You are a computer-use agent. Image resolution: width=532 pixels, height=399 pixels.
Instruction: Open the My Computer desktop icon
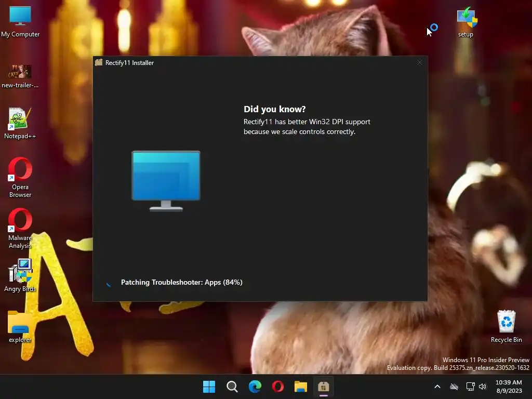pos(20,22)
